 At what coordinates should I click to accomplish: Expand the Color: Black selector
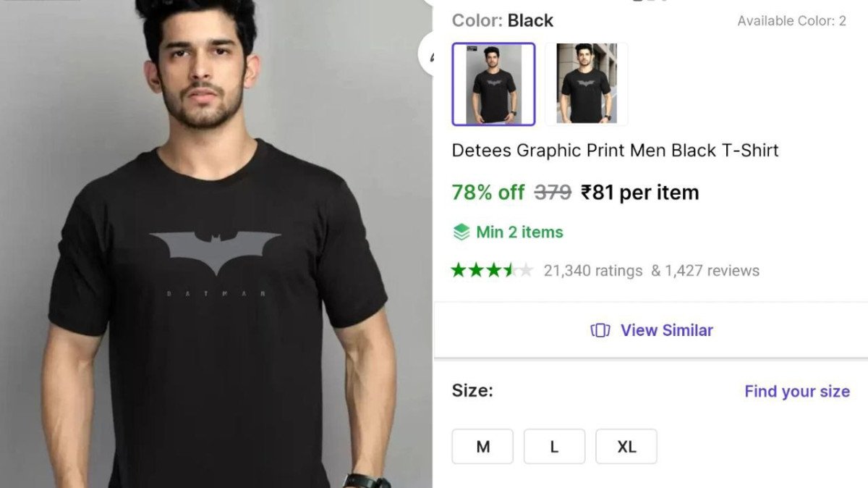502,20
